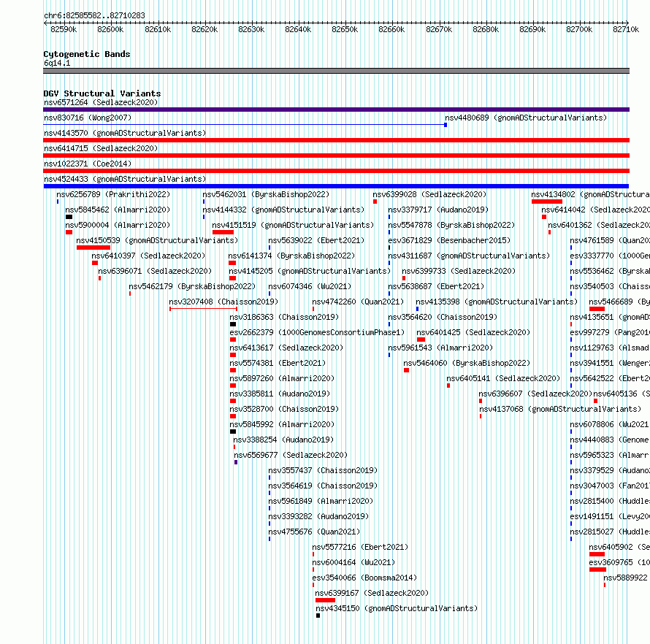Image resolution: width=650 pixels, height=644 pixels.
Task: Click the nsv3207408 red range line
Action: [x=203, y=309]
